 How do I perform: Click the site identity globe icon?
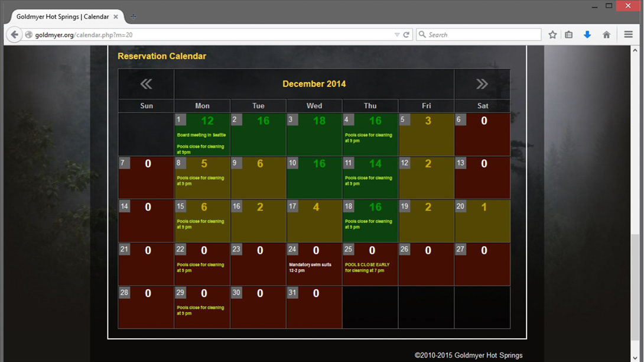point(29,35)
